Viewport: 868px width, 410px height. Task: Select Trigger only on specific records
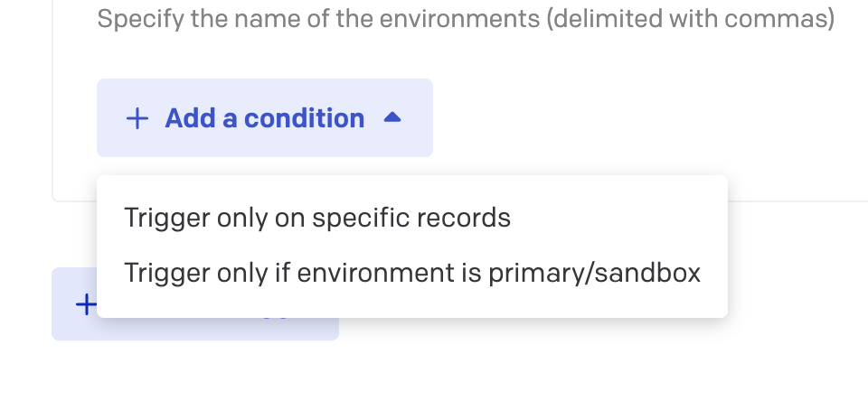[317, 218]
